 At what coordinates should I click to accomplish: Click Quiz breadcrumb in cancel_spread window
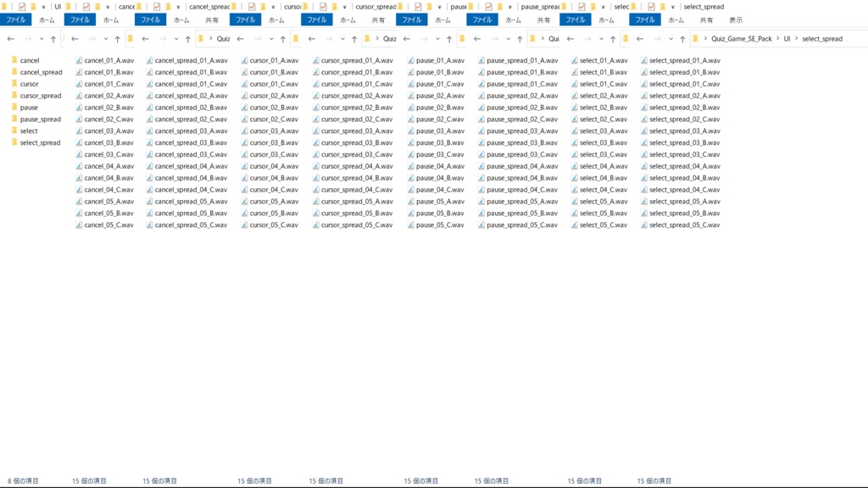point(223,39)
